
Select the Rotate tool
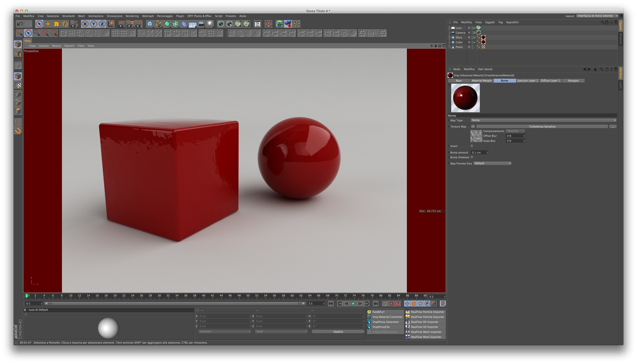click(65, 24)
